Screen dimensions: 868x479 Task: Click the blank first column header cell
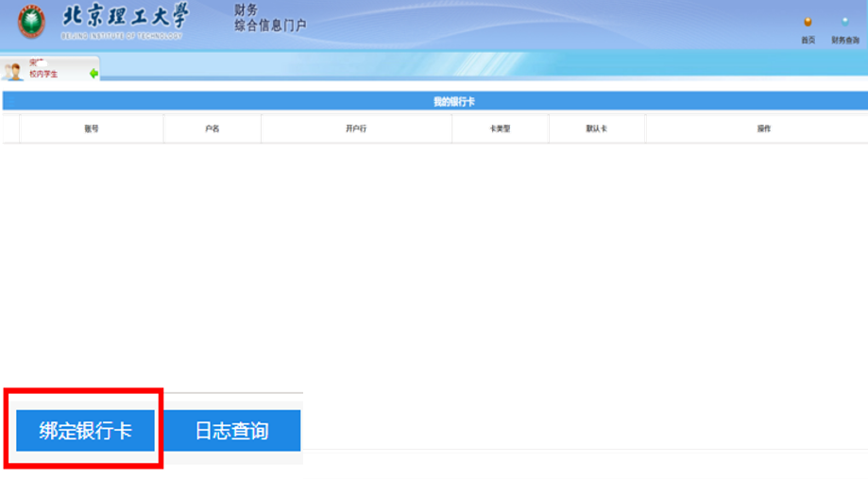(x=10, y=128)
